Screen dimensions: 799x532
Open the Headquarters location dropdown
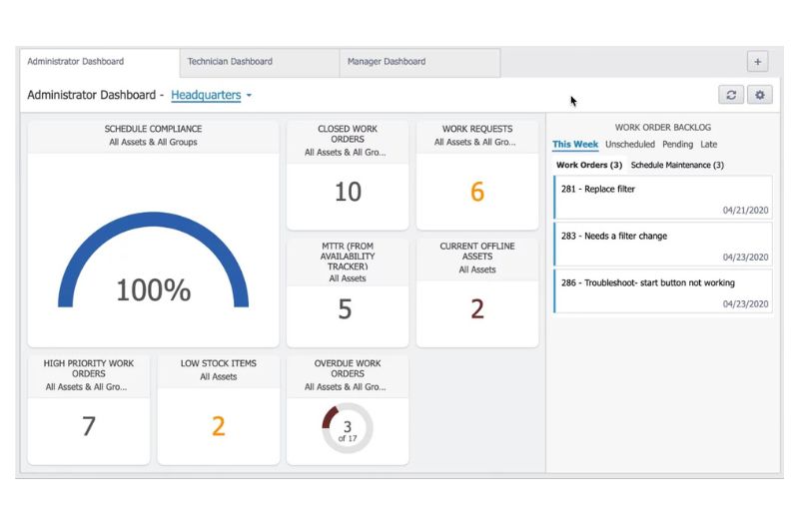[x=206, y=95]
